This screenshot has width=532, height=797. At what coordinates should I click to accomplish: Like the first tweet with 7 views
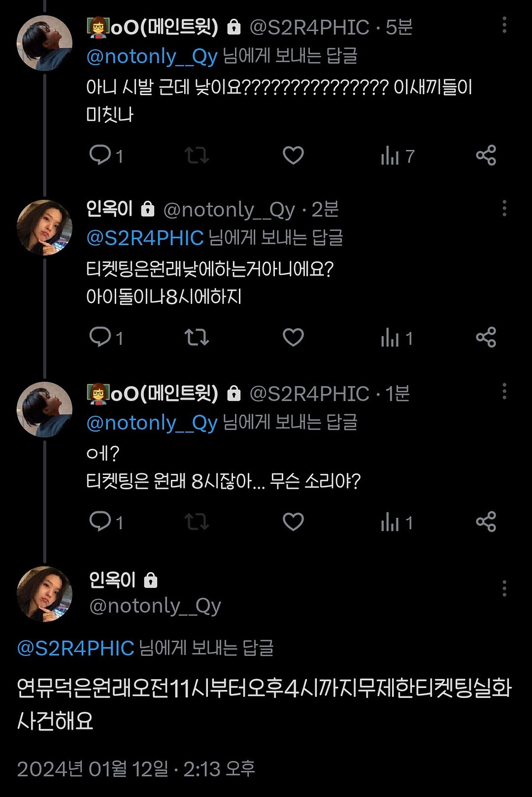pyautogui.click(x=293, y=155)
